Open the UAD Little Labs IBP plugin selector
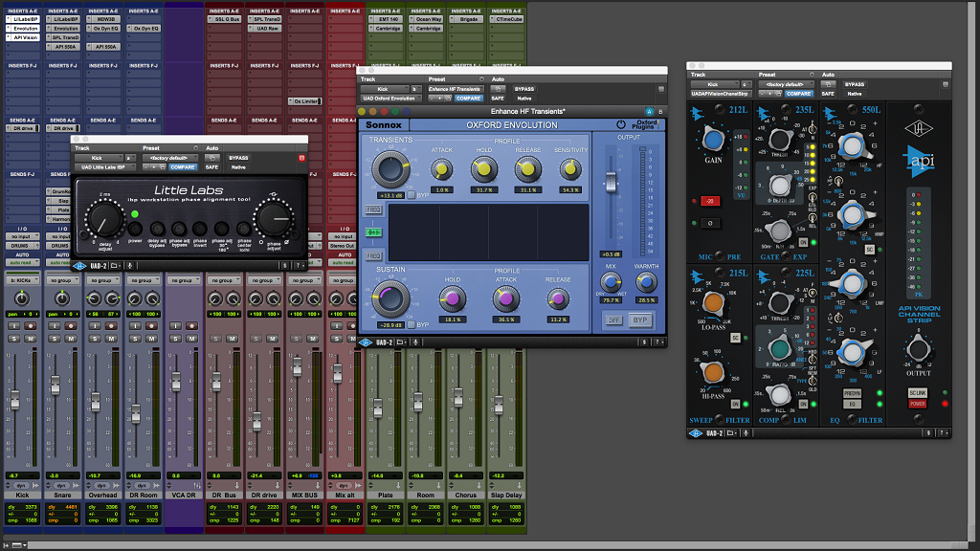 coord(103,167)
